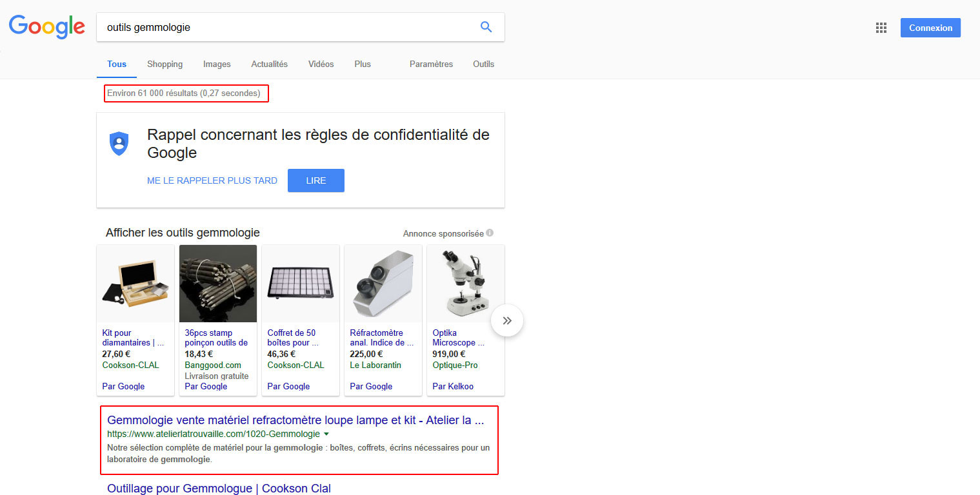Open Outillage pour Gemmologue Cookson Clal link
The width and height of the screenshot is (980, 495).
(x=219, y=489)
